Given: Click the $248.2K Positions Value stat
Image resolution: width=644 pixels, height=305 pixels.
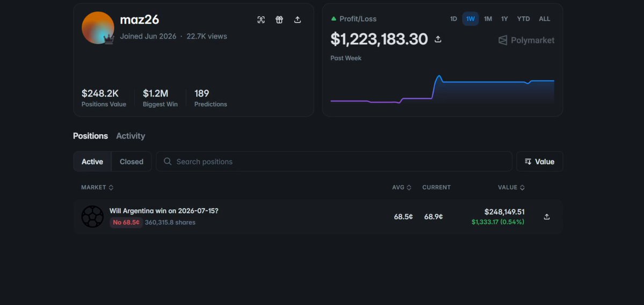Looking at the screenshot, I should click(x=104, y=98).
